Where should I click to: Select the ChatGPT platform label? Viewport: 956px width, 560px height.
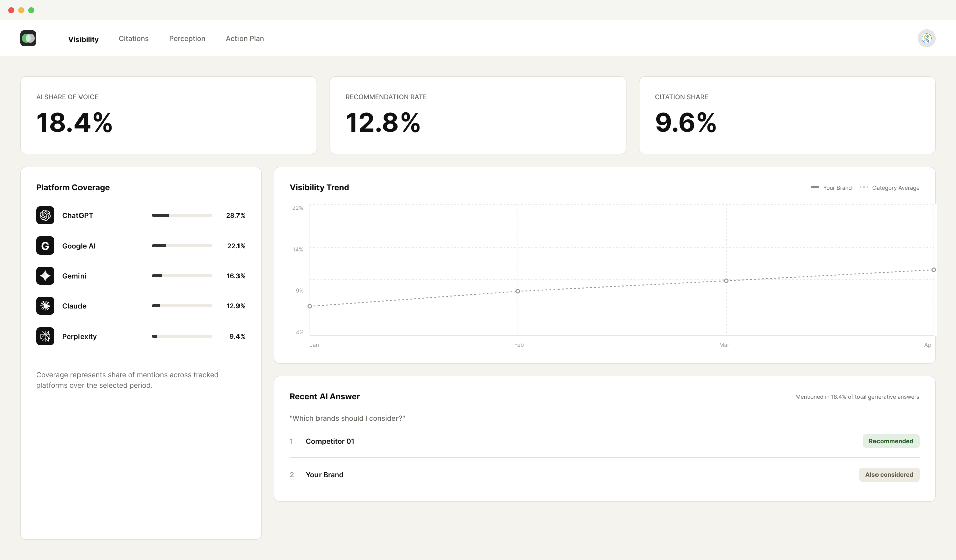[77, 215]
